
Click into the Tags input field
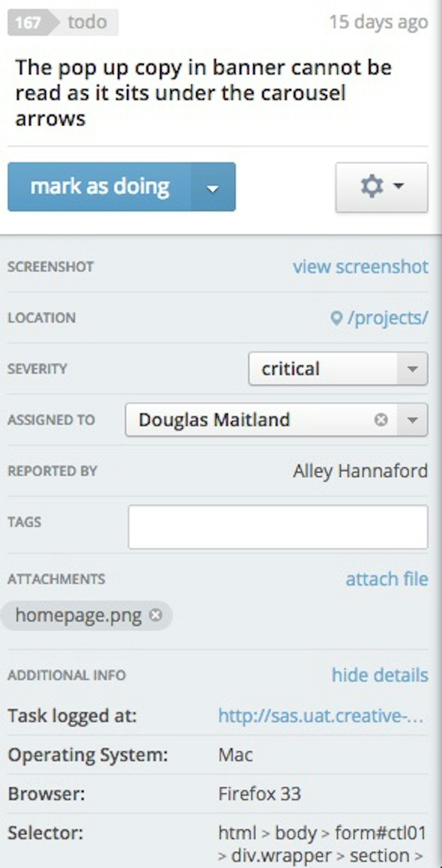[278, 527]
